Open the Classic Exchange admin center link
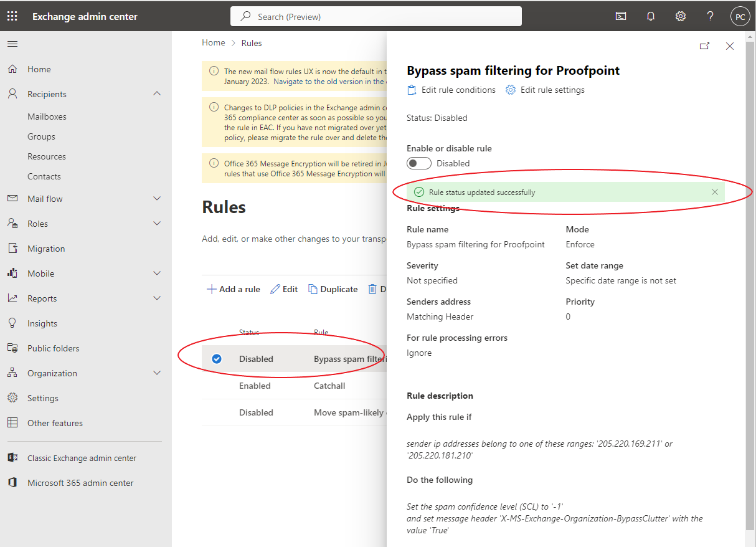 pos(82,457)
